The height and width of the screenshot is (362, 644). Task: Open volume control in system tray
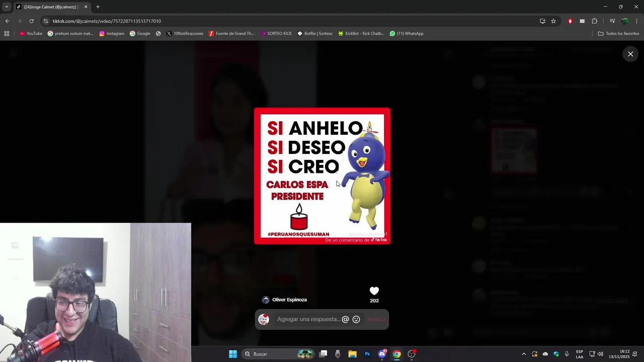click(x=600, y=354)
